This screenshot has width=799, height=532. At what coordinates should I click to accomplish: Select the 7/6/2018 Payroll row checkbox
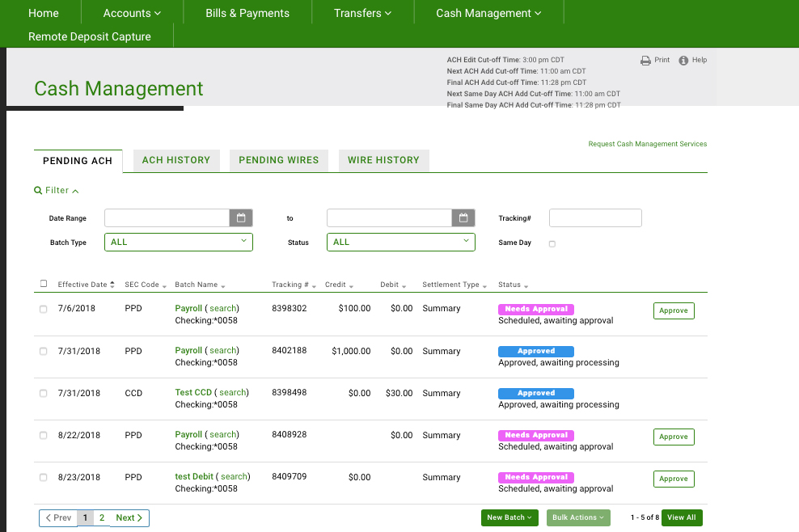coord(44,309)
